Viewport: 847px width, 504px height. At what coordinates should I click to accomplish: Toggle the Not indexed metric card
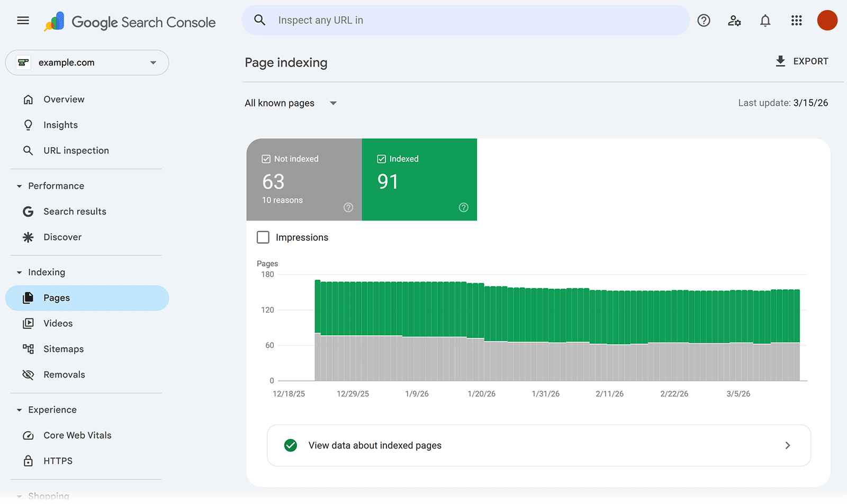click(304, 180)
